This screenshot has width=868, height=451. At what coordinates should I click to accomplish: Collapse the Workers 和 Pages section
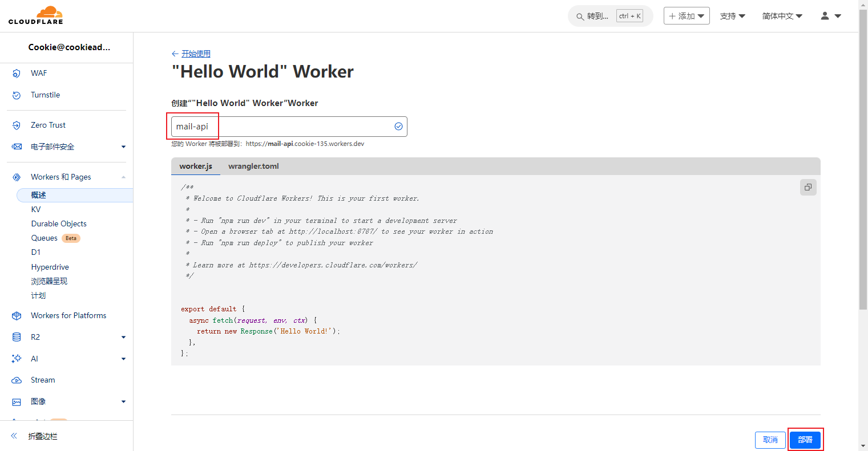click(x=123, y=177)
